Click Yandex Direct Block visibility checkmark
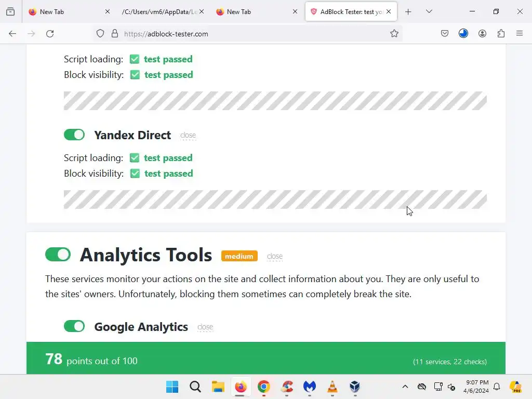 tap(135, 174)
